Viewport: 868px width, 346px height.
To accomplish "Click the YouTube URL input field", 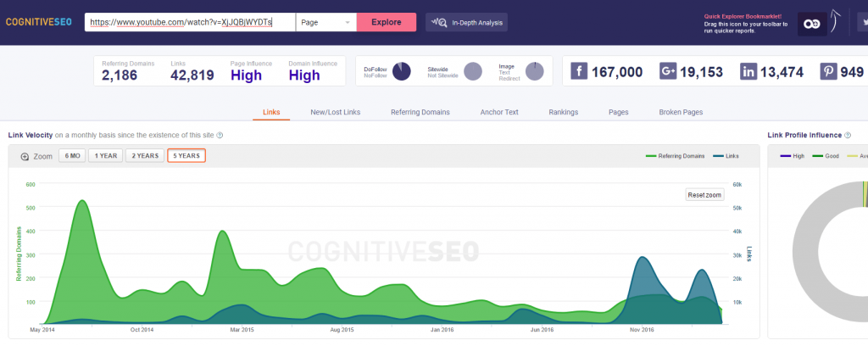I will [190, 22].
